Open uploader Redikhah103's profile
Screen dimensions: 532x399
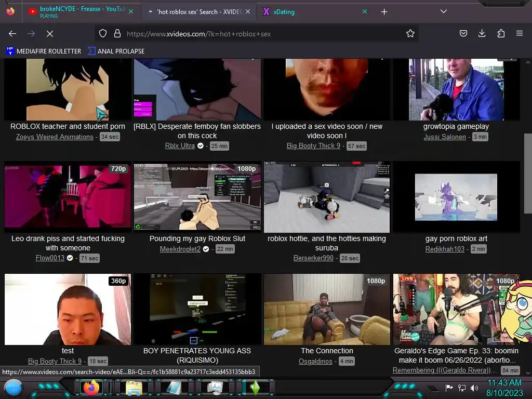click(445, 249)
